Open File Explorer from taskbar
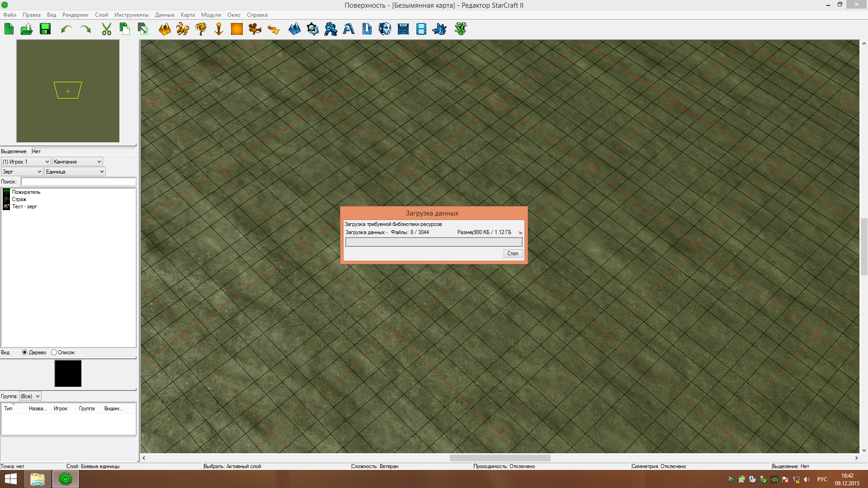868x488 pixels. 37,479
